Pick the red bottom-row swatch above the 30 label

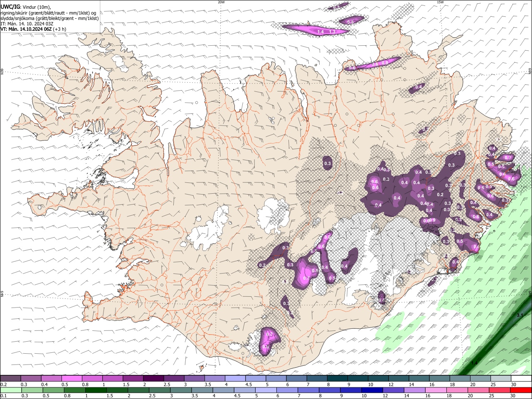click(521, 390)
